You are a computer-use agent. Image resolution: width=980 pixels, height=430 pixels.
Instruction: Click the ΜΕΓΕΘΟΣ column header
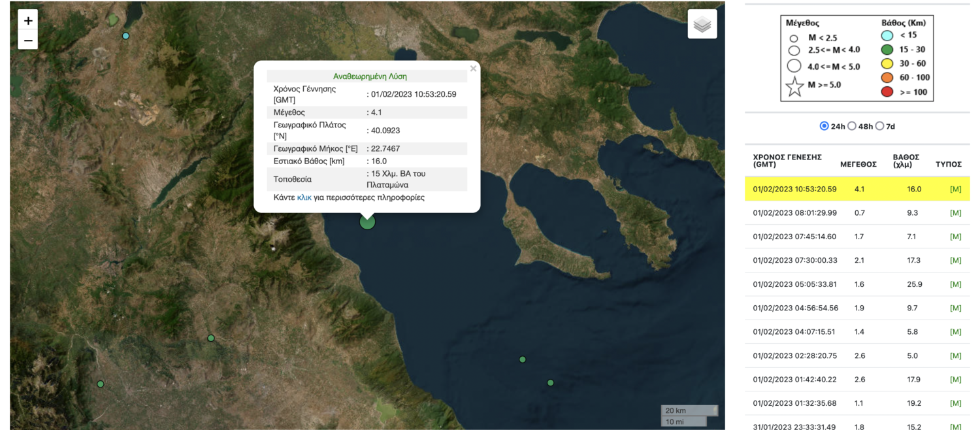[858, 165]
